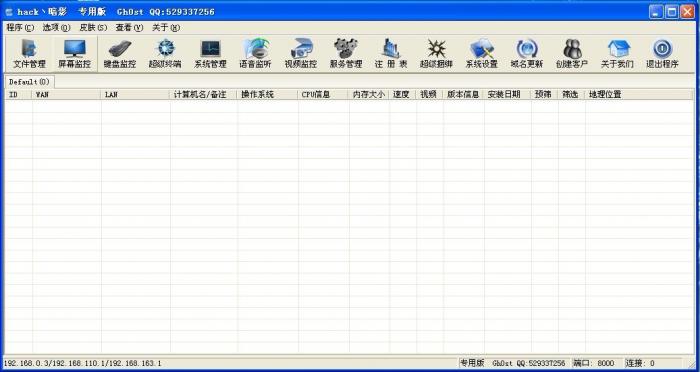Click the 语音监听 audio icon
The height and width of the screenshot is (372, 700).
point(255,54)
